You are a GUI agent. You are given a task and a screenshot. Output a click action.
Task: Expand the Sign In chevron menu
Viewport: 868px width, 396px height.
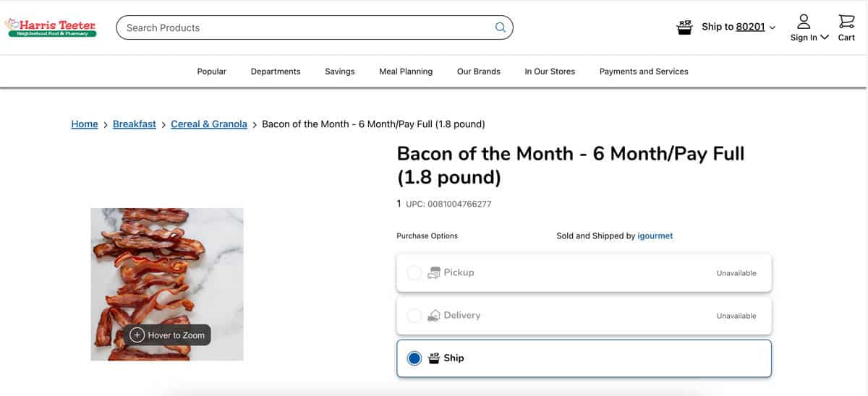click(825, 38)
